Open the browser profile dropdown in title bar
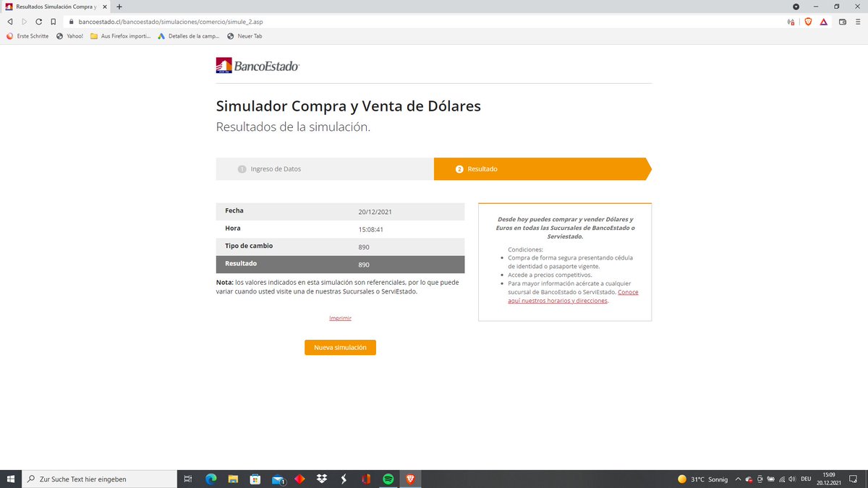The height and width of the screenshot is (488, 868). click(796, 7)
